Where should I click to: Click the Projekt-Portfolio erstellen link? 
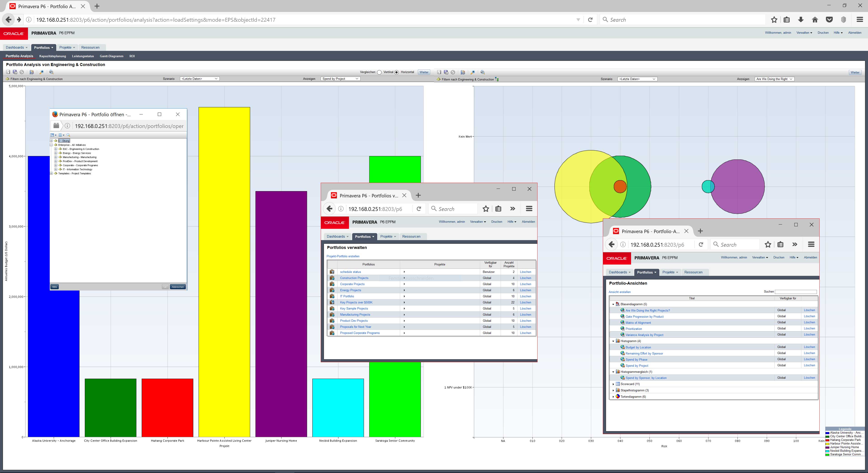pos(343,256)
